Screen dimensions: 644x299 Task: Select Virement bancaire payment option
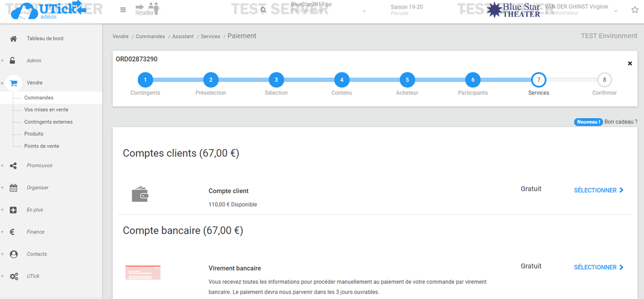(598, 267)
